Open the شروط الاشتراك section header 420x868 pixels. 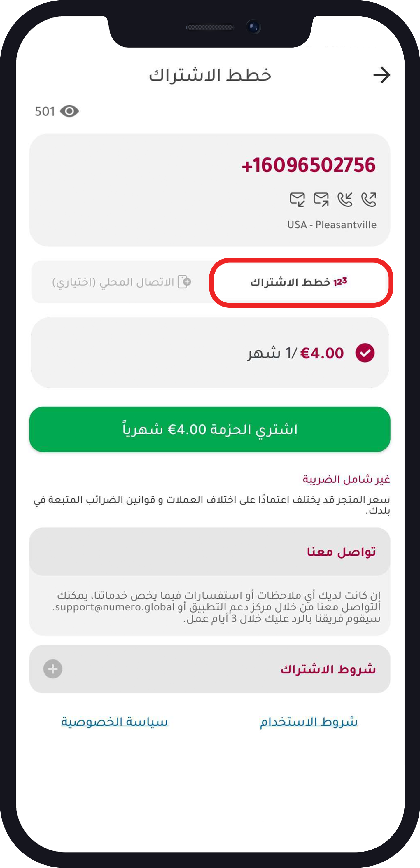328,669
